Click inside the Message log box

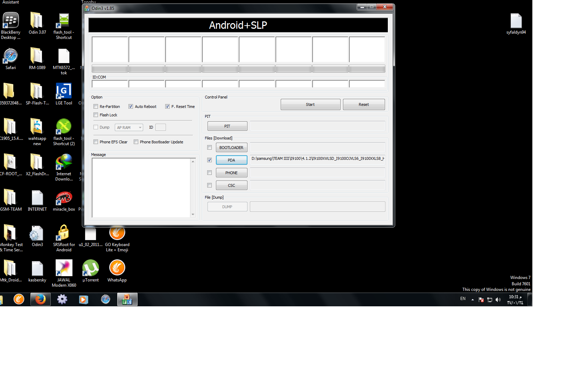click(141, 188)
